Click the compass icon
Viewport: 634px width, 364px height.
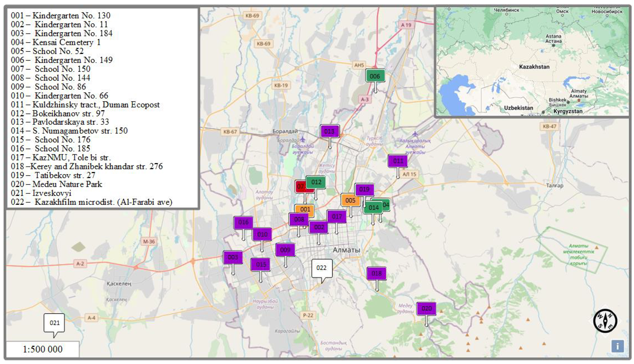(x=605, y=321)
